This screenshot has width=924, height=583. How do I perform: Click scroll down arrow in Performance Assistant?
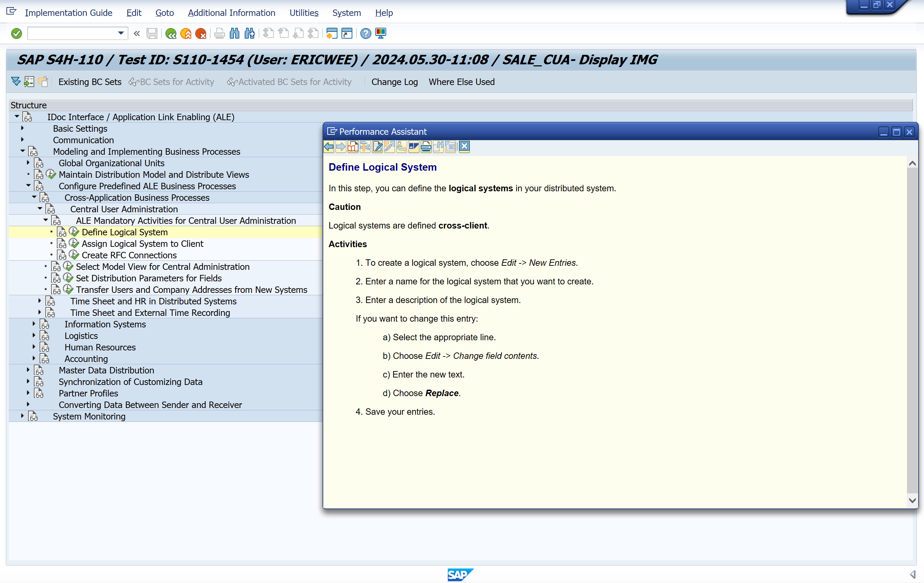pos(912,500)
